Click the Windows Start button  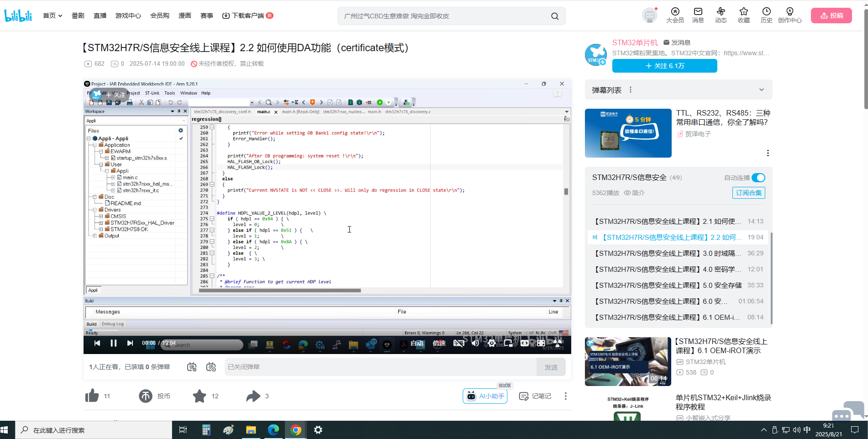pyautogui.click(x=5, y=430)
